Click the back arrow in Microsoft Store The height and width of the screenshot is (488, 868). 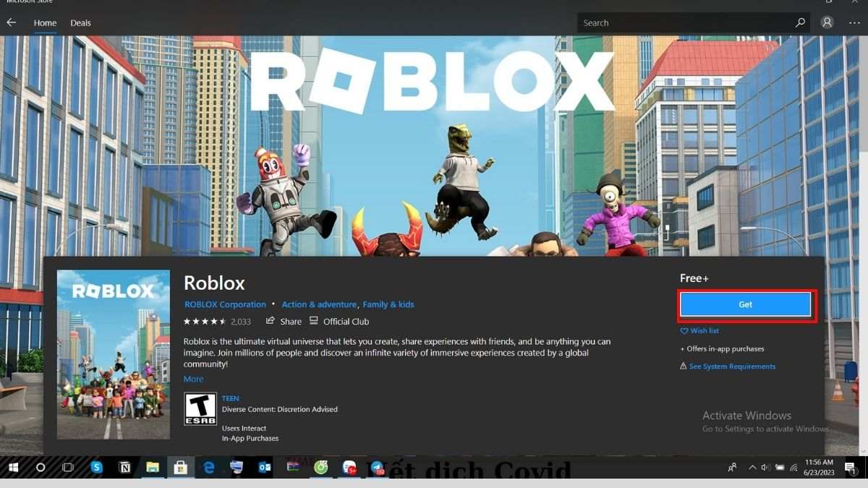pos(11,22)
